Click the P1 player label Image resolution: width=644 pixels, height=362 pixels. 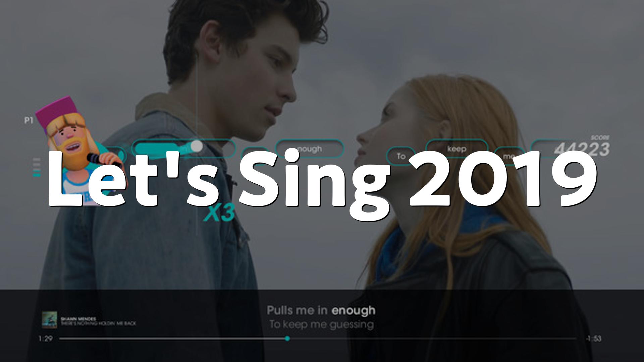click(x=29, y=120)
